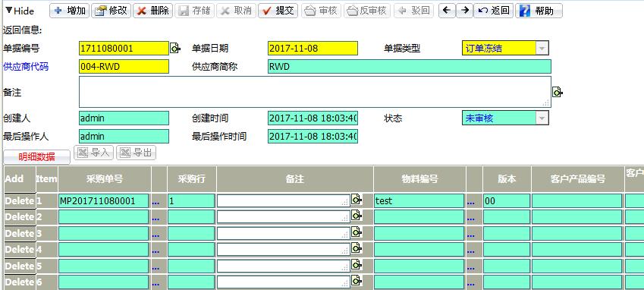Click 备注 text box in row 1
The image size is (644, 290).
[284, 201]
